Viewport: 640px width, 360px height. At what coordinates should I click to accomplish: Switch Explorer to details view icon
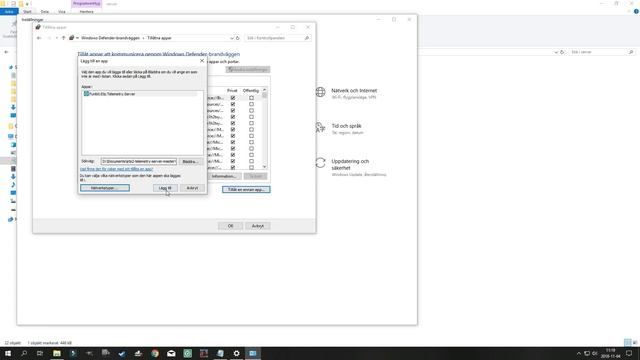coord(627,342)
